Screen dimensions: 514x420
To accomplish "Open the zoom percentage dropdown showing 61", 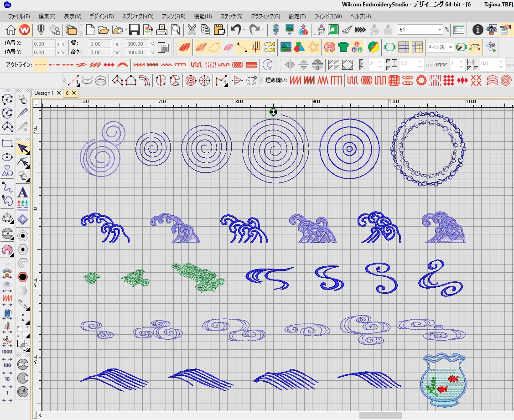I will point(439,30).
